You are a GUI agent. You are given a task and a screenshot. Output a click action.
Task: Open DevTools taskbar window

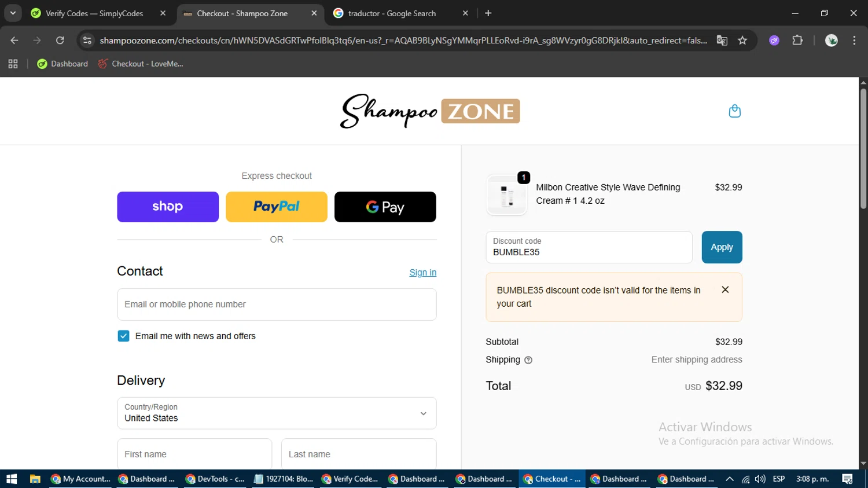click(216, 479)
